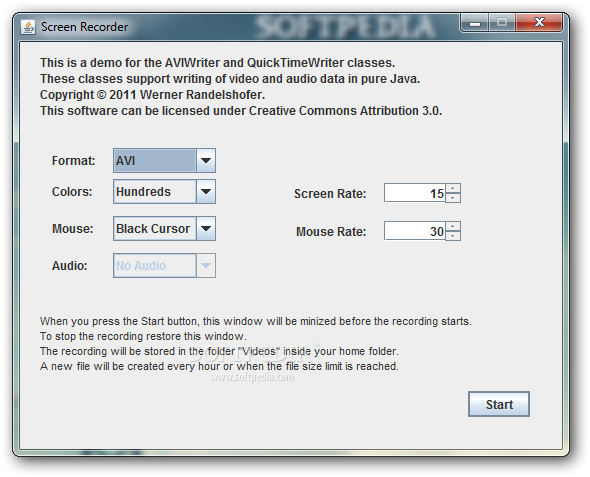
Task: Click the "The recording will be stored" line
Action: (219, 351)
